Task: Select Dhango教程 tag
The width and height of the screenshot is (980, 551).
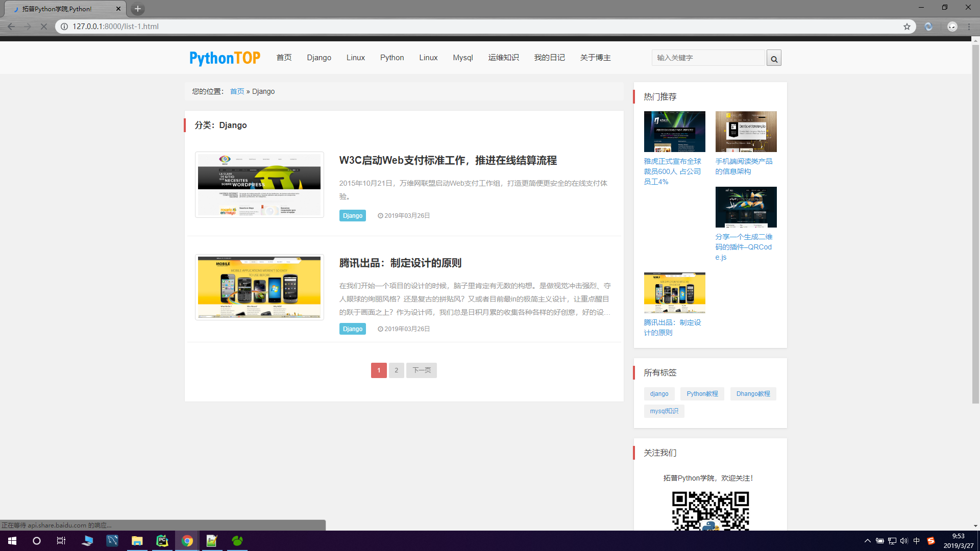Action: (x=753, y=394)
